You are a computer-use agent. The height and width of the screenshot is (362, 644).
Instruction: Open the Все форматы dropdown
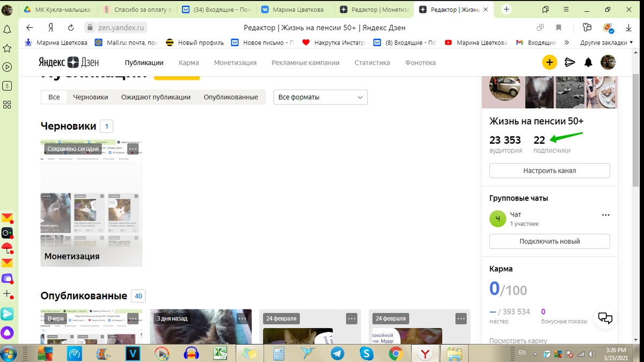click(320, 97)
